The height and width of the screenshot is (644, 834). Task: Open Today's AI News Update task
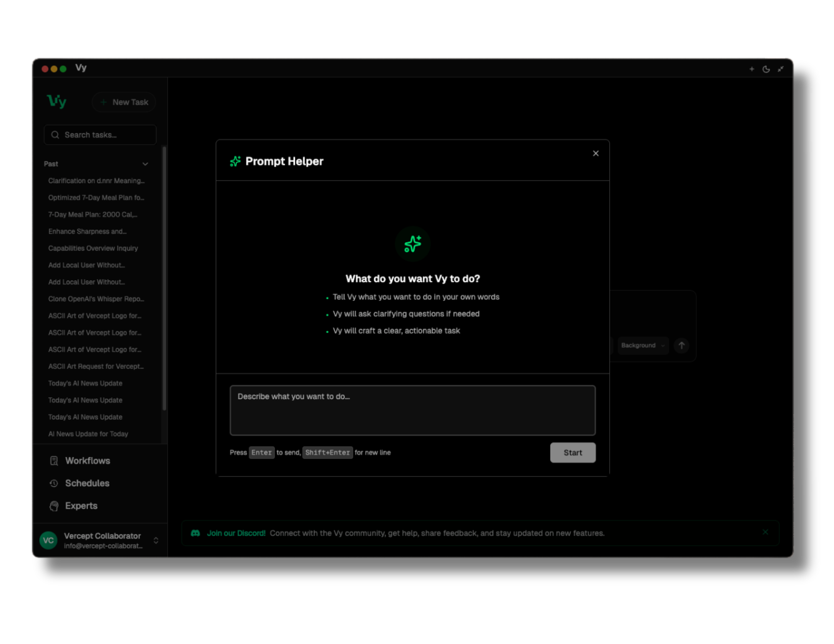pos(85,383)
